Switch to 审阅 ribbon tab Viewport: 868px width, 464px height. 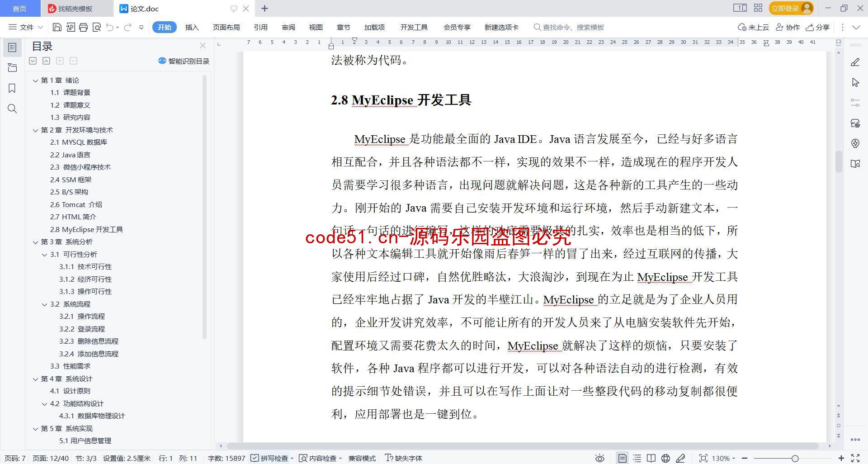tap(288, 27)
